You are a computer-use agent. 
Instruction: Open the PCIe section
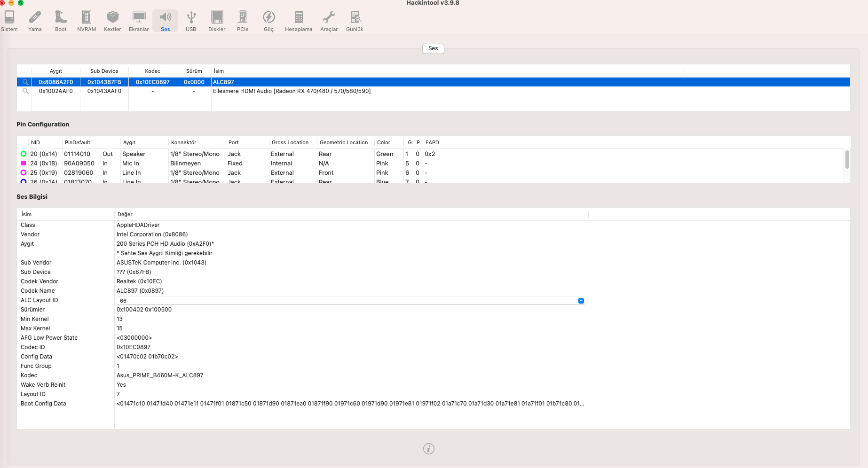(243, 21)
